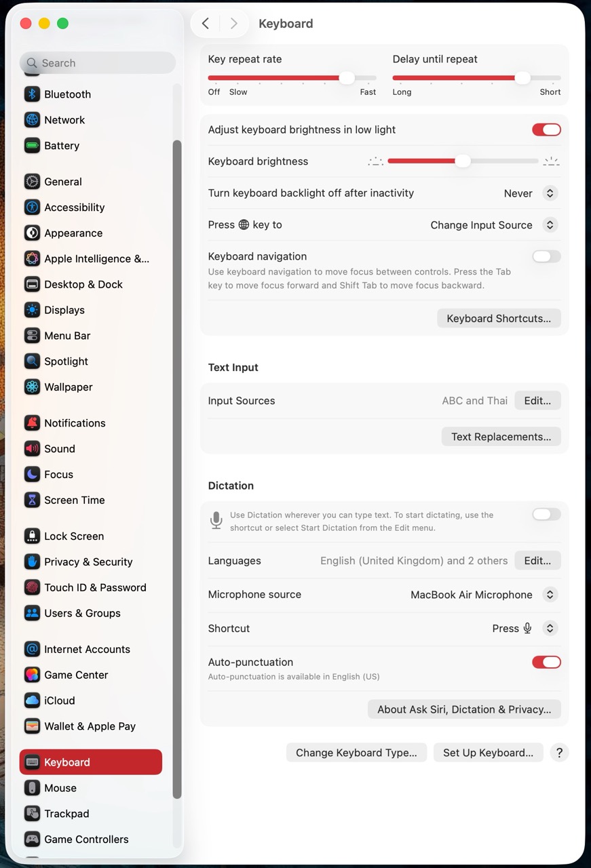The width and height of the screenshot is (591, 868).
Task: Click the Delay until repeat slider
Action: (x=476, y=78)
